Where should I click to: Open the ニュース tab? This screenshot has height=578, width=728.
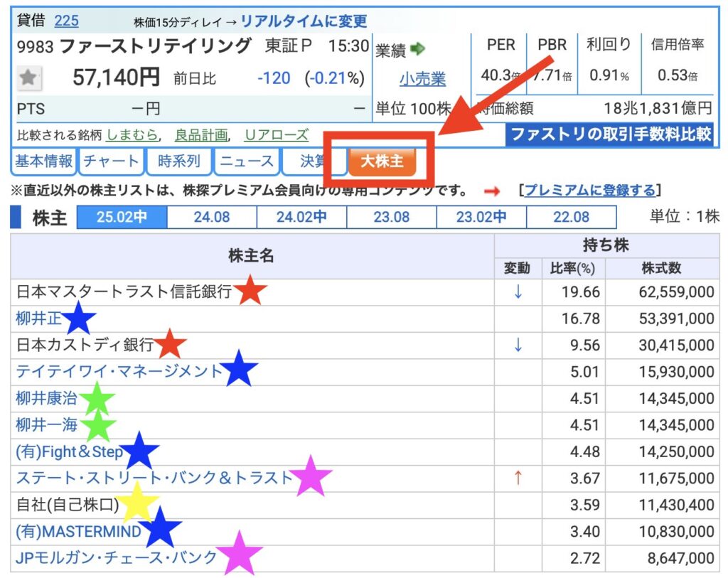(x=246, y=161)
